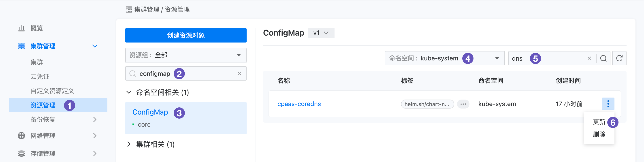Open the three-dot actions menu for cpaas-coredns
This screenshot has height=162, width=644.
(608, 104)
